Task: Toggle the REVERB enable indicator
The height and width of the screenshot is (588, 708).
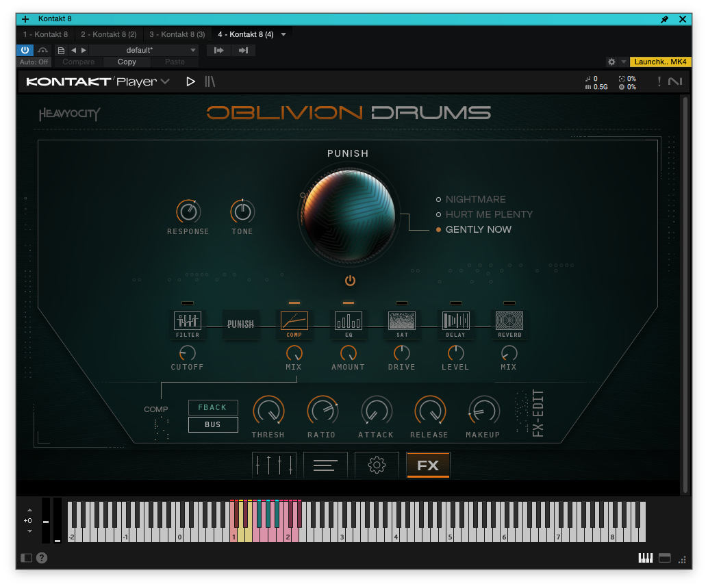Action: [509, 303]
